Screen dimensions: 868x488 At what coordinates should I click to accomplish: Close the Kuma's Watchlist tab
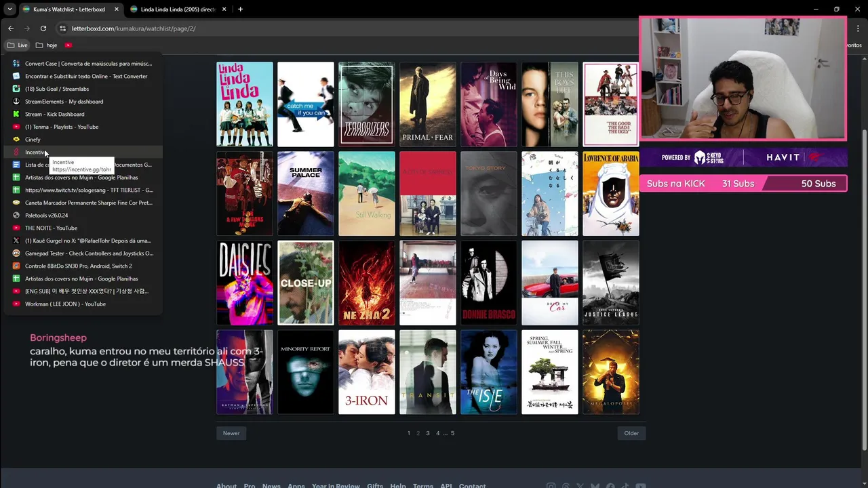pos(117,9)
